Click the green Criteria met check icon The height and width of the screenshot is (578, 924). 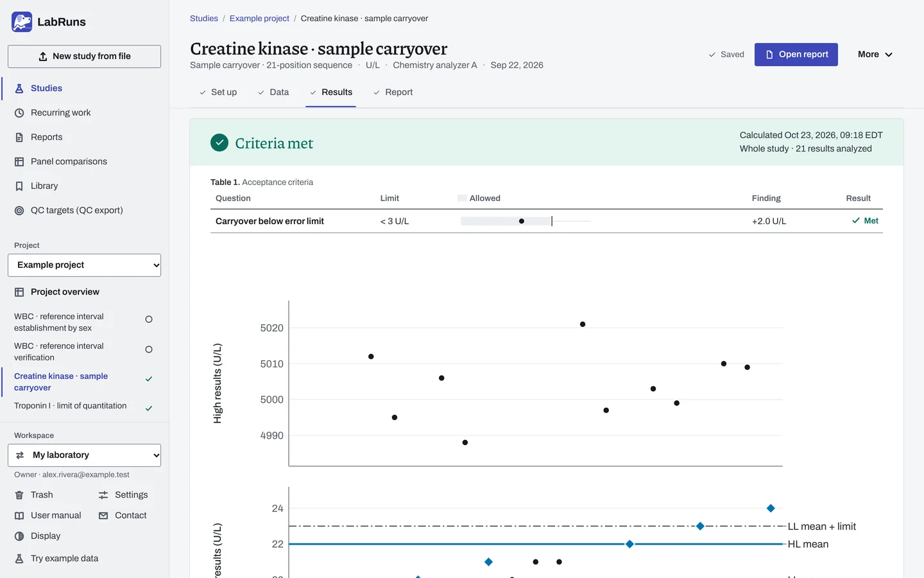point(219,143)
